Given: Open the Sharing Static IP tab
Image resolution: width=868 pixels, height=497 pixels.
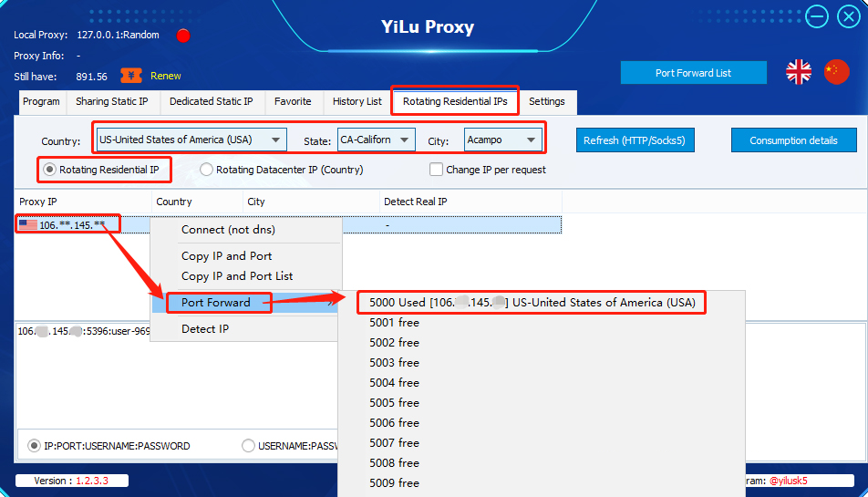Looking at the screenshot, I should [112, 102].
